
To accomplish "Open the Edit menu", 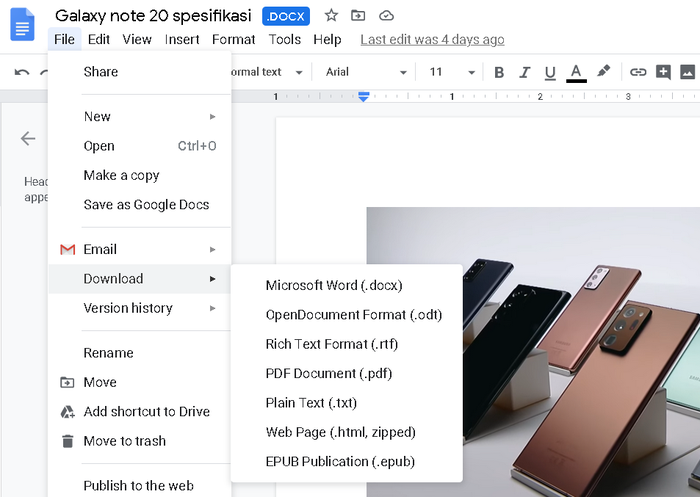I will 99,39.
